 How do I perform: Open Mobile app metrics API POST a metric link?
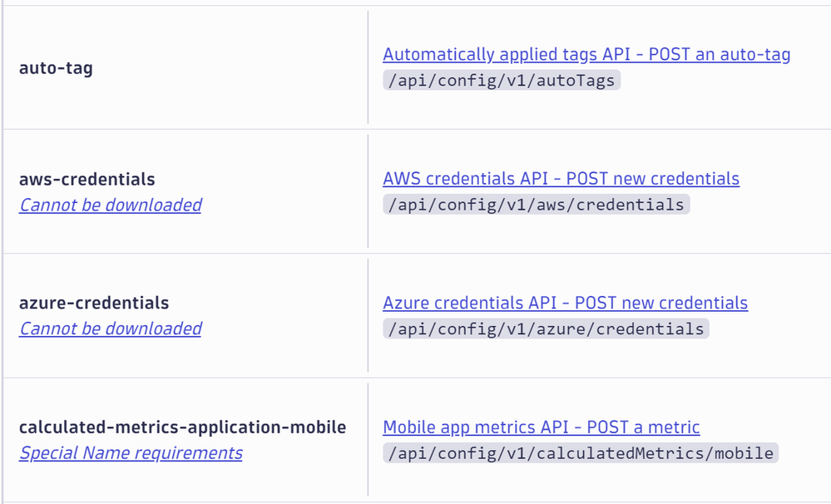541,427
